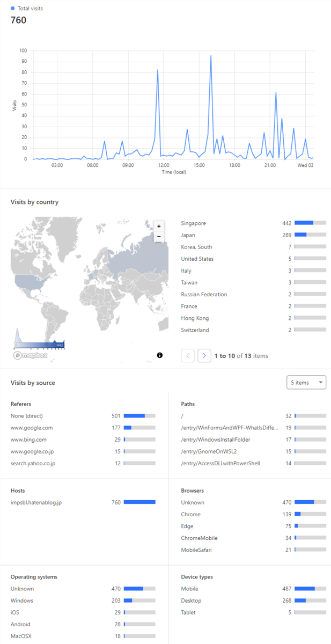
Task: Click the Total visits legend dot
Action: [x=13, y=9]
